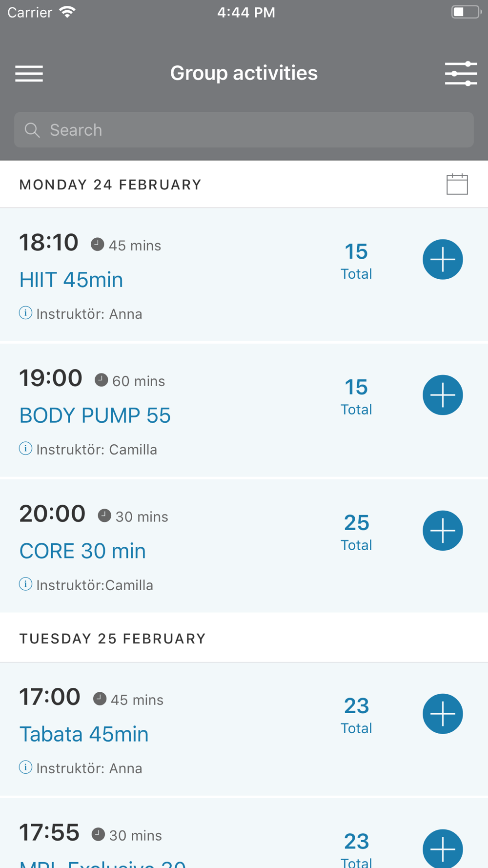Show info for Tabata instructor Anna
This screenshot has height=868, width=488.
tap(25, 767)
